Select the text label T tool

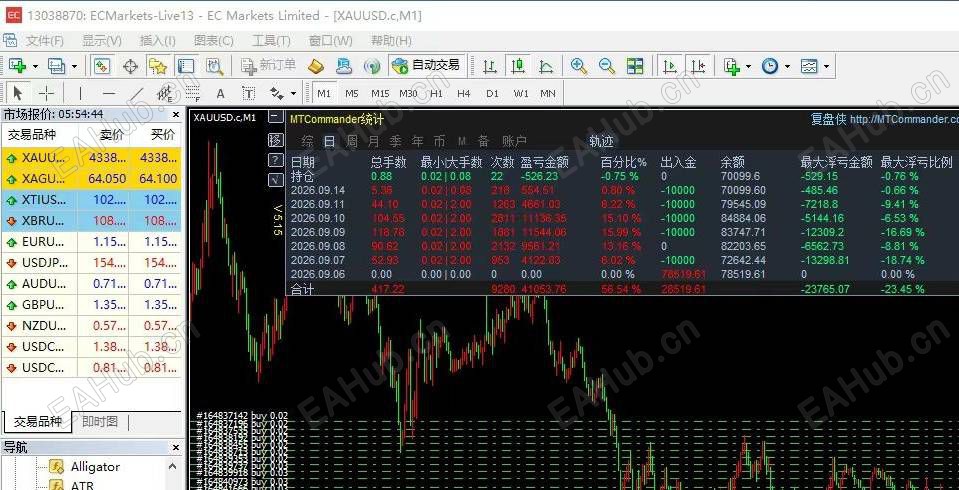click(x=248, y=94)
